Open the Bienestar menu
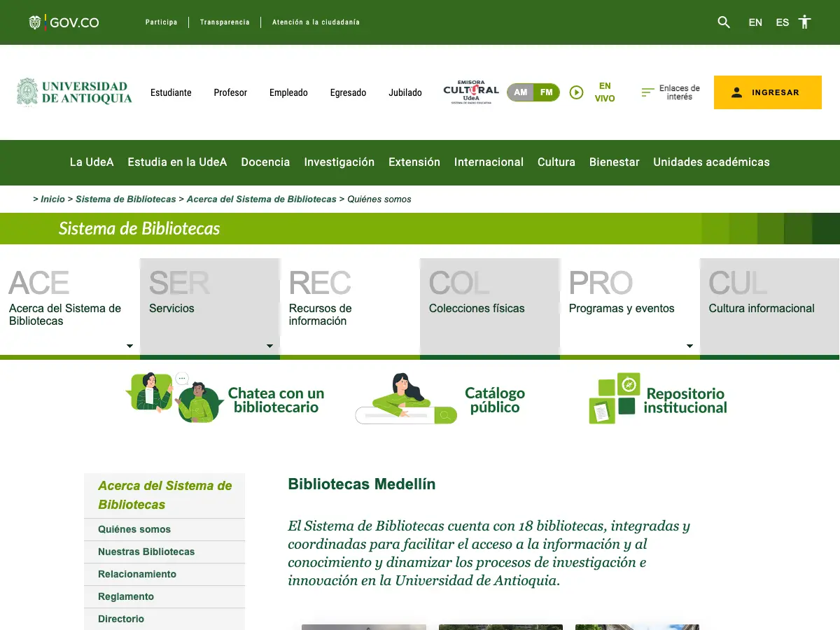Viewport: 840px width, 630px height. [x=615, y=162]
